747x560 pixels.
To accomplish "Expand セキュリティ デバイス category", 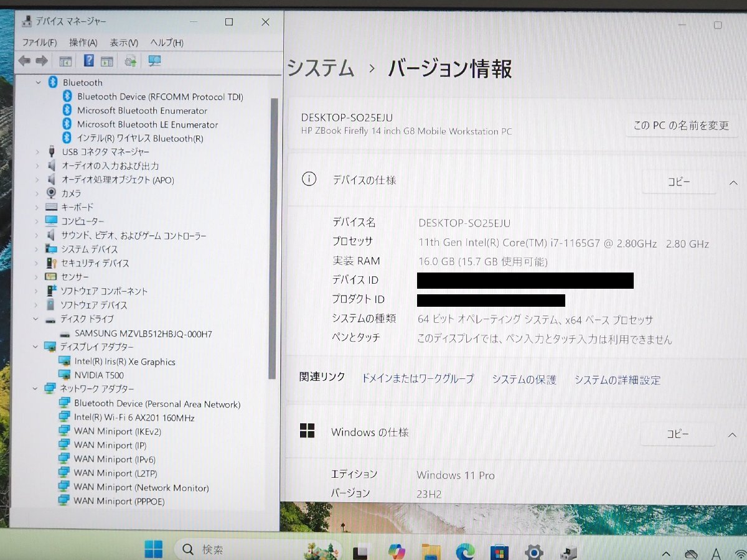I will tap(37, 263).
